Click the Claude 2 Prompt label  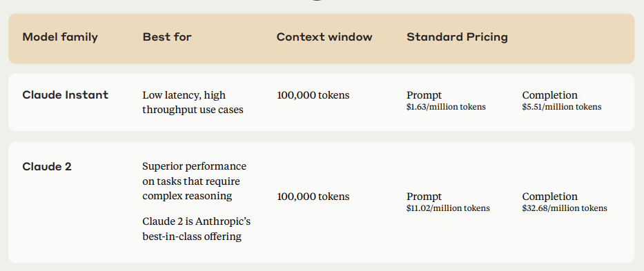425,197
